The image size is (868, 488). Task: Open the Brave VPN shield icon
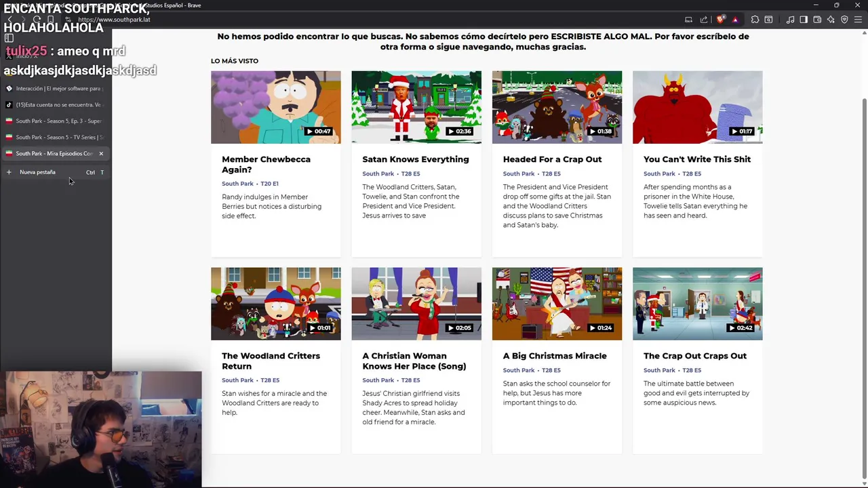point(844,20)
